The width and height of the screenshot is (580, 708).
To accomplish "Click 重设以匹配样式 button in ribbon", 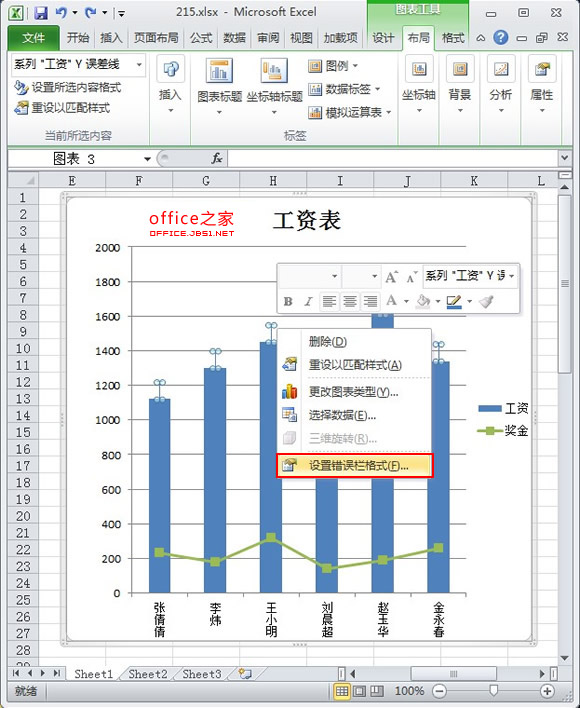I will click(x=62, y=108).
